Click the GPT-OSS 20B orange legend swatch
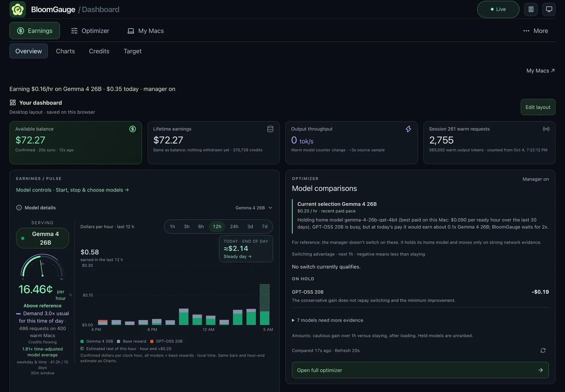565x392 pixels. (x=152, y=341)
